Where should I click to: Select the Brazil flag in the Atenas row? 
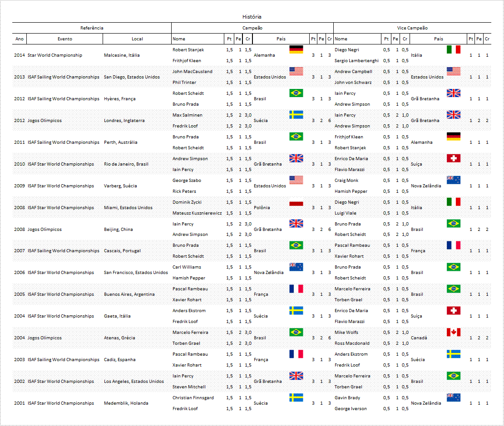296,332
